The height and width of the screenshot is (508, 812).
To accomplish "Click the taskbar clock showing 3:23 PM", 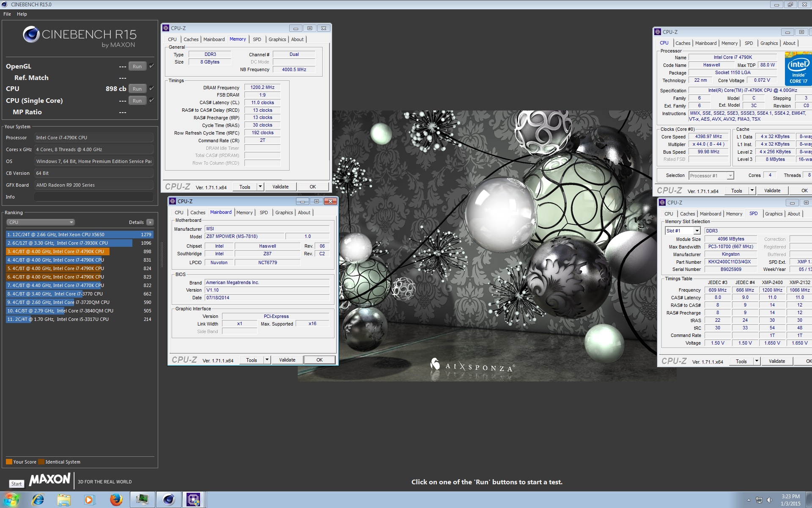I will coord(790,500).
